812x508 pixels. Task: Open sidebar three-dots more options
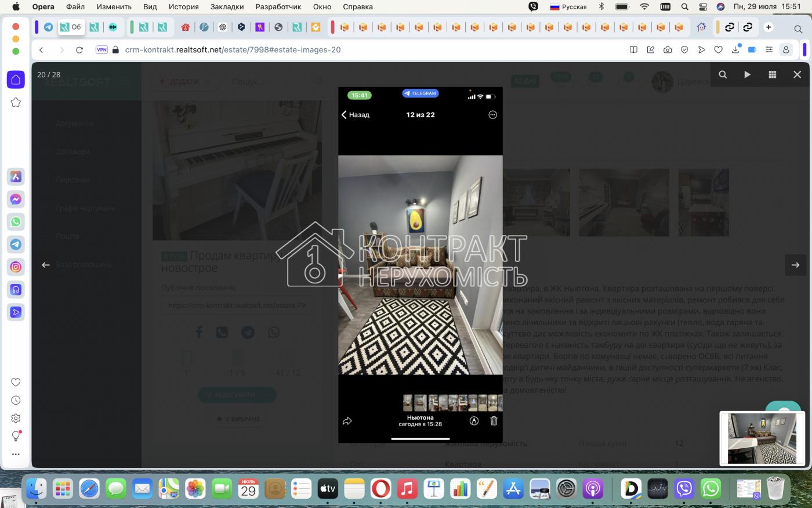16,454
